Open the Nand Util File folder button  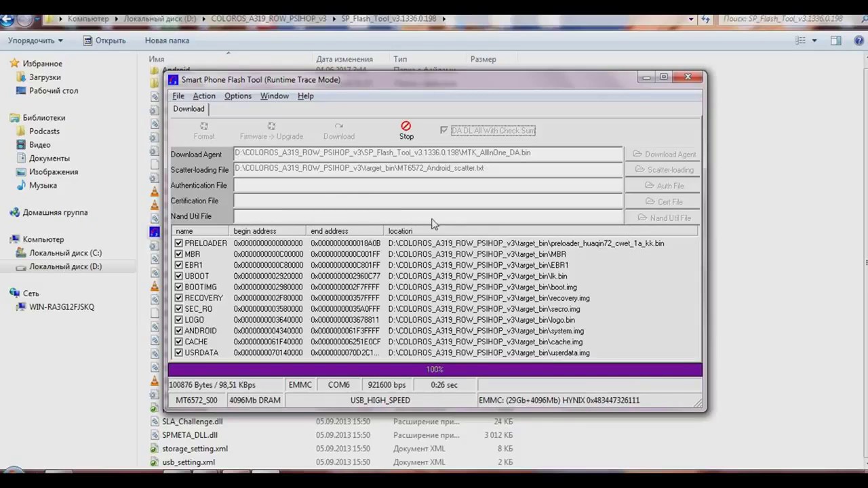[x=663, y=218]
